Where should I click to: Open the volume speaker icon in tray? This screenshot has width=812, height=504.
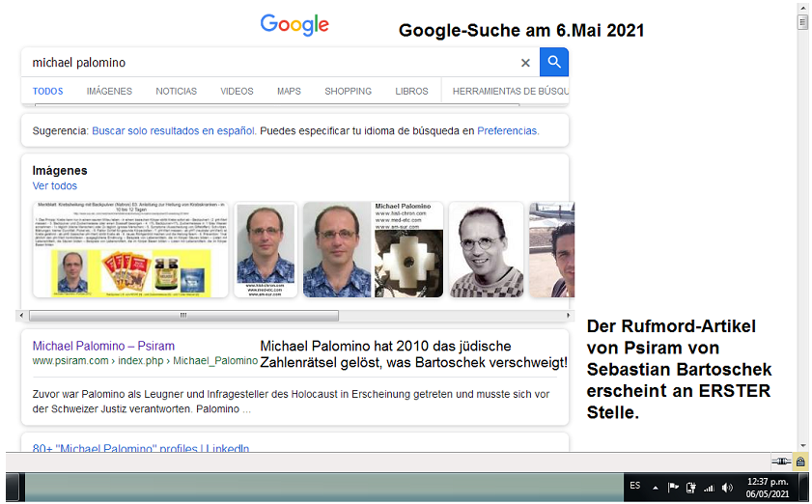726,488
